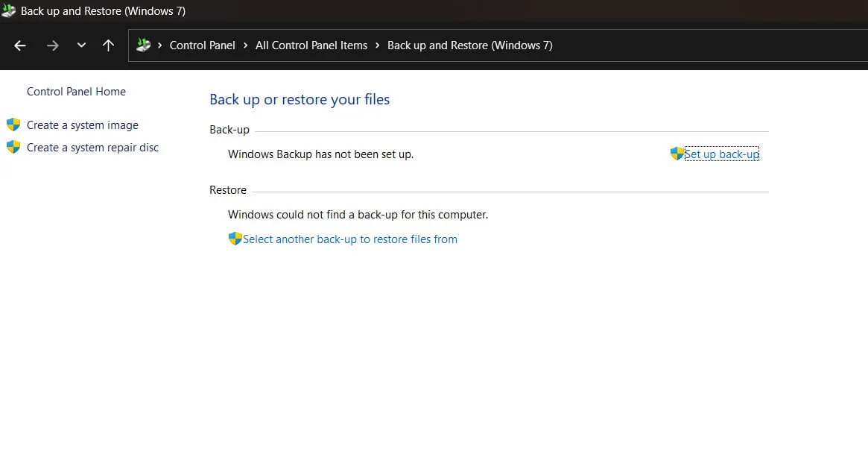The width and height of the screenshot is (868, 469).
Task: Select another back-up to restore files from
Action: click(x=350, y=239)
